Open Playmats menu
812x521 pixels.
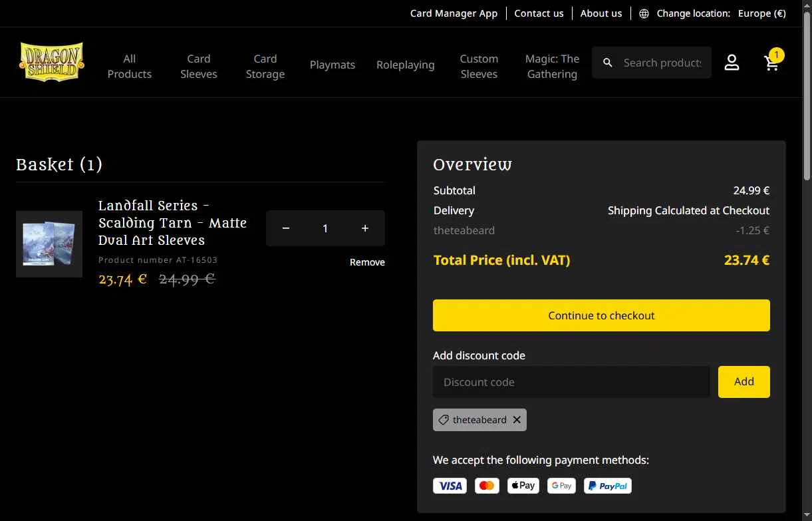click(x=333, y=65)
